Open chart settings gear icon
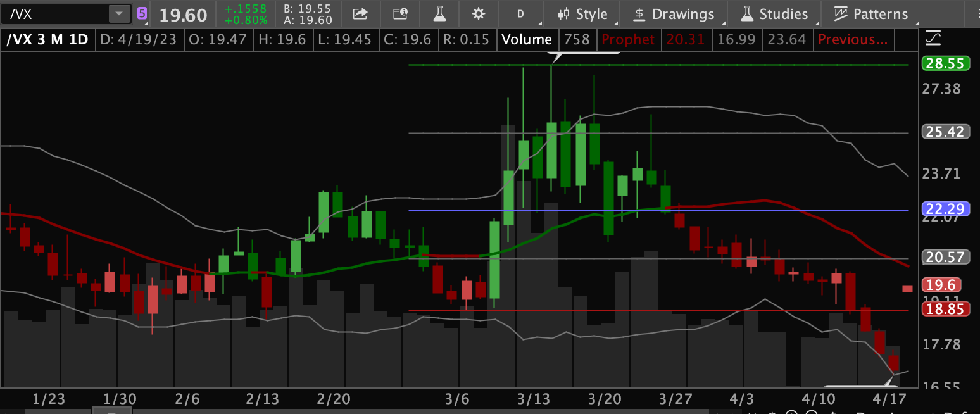 point(479,13)
